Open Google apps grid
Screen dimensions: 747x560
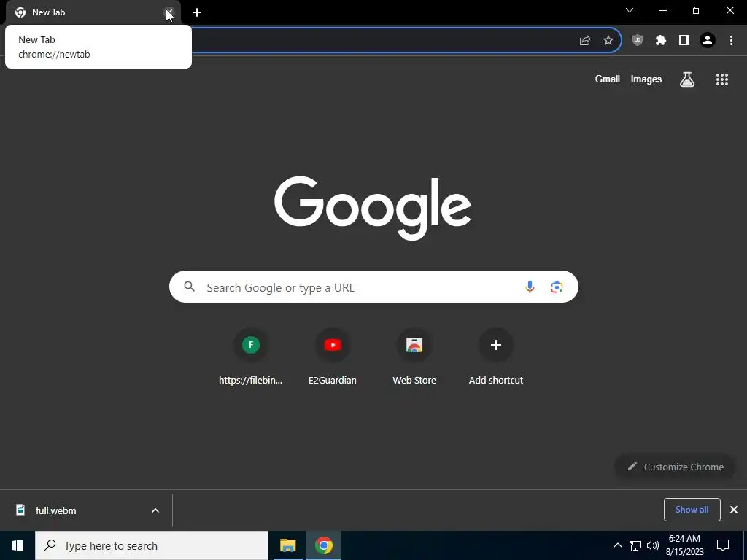[722, 79]
